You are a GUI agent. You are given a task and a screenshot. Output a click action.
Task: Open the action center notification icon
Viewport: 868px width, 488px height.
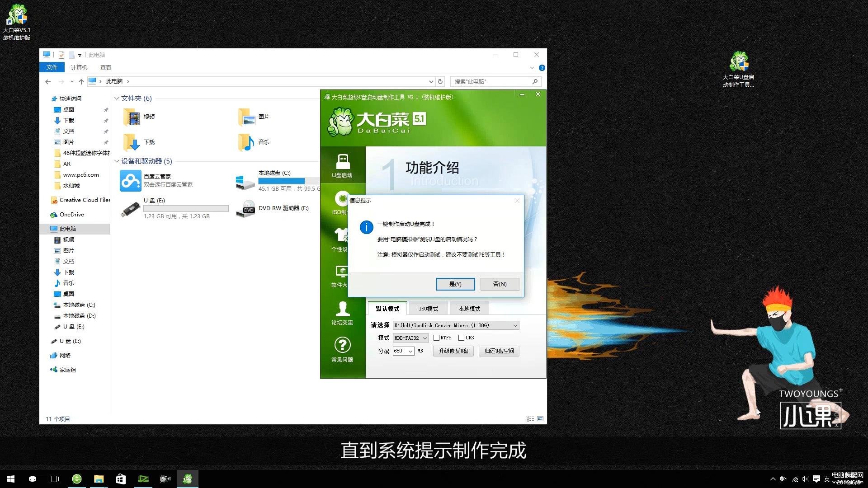pyautogui.click(x=816, y=479)
